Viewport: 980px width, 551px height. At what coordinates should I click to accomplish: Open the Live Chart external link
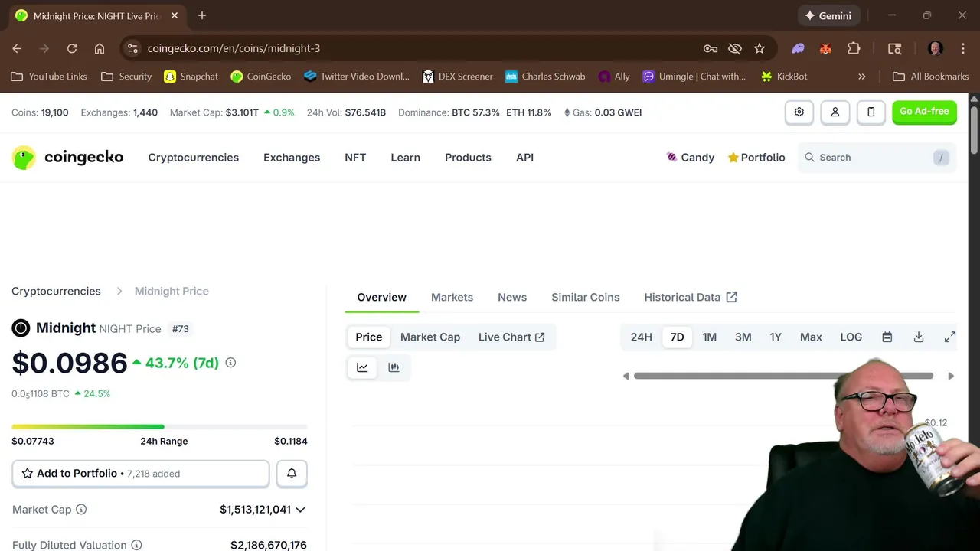pyautogui.click(x=511, y=337)
